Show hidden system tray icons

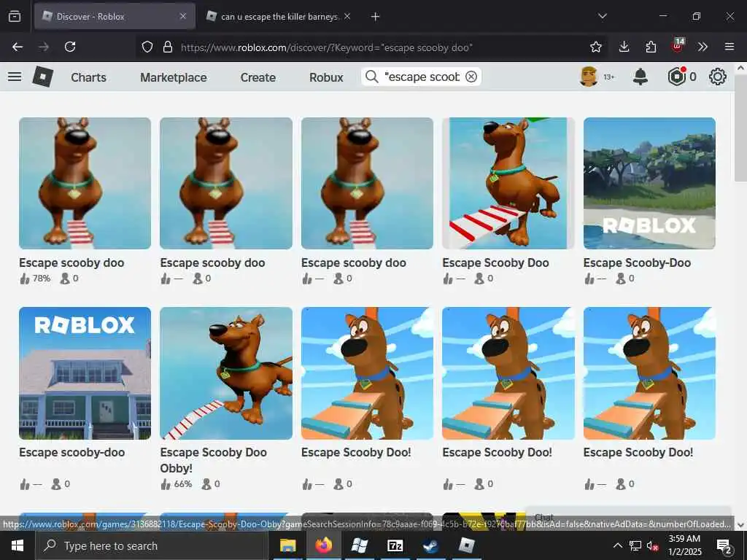pyautogui.click(x=617, y=545)
